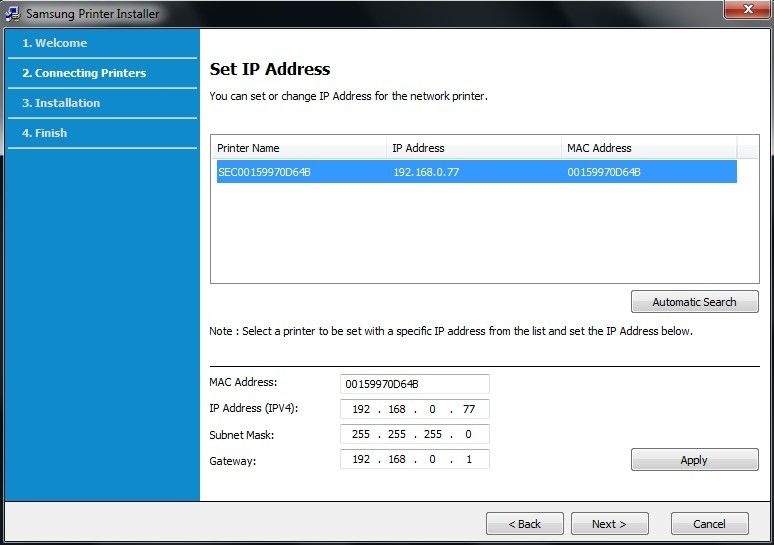774x545 pixels.
Task: Click into the MAC Address input field
Action: [415, 384]
